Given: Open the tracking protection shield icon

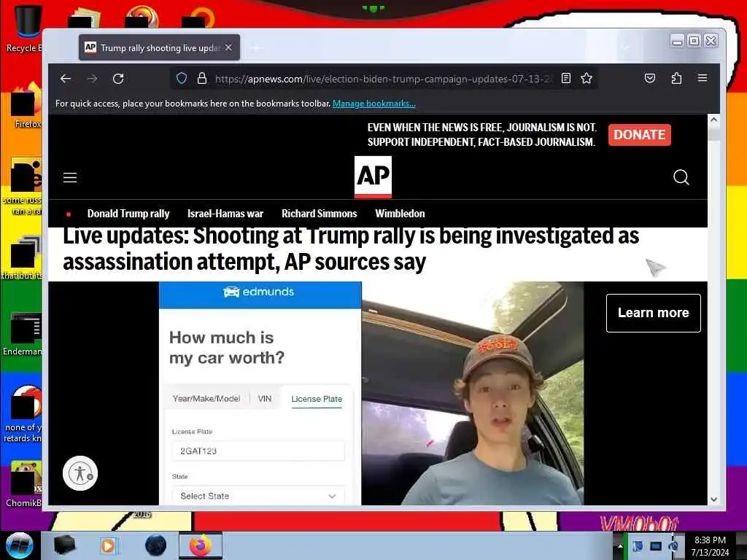Looking at the screenshot, I should [182, 79].
